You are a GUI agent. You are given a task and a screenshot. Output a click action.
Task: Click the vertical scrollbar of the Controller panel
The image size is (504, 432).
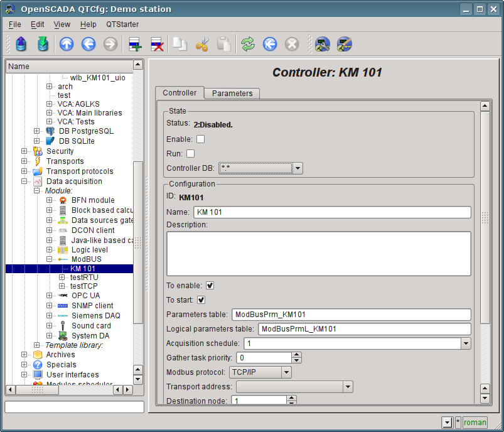[485, 217]
